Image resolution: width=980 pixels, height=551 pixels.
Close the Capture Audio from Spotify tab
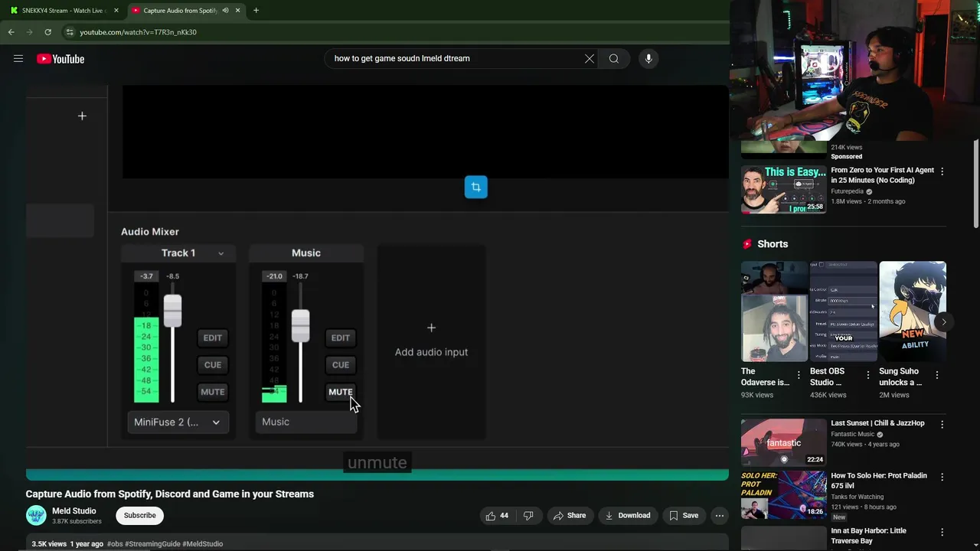click(x=237, y=11)
